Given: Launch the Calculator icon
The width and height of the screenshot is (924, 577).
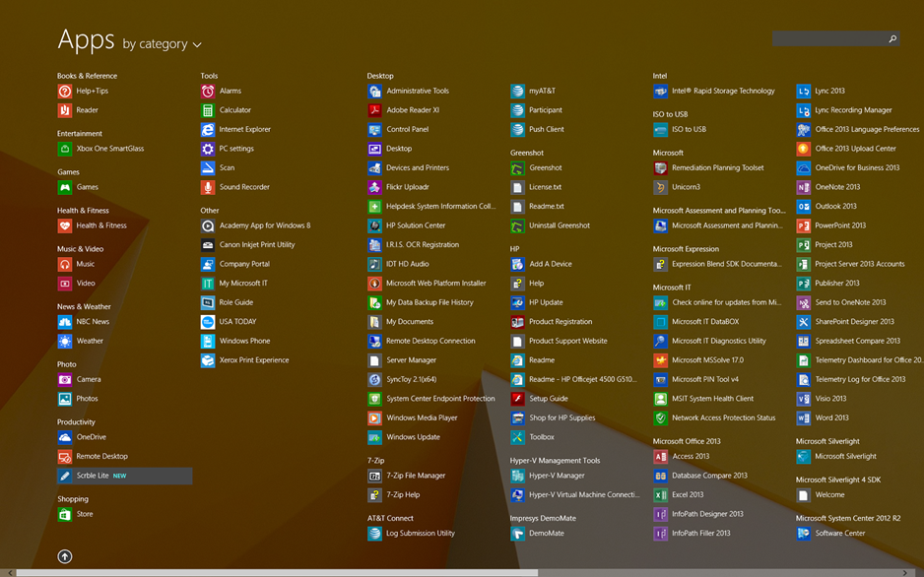Looking at the screenshot, I should [208, 110].
